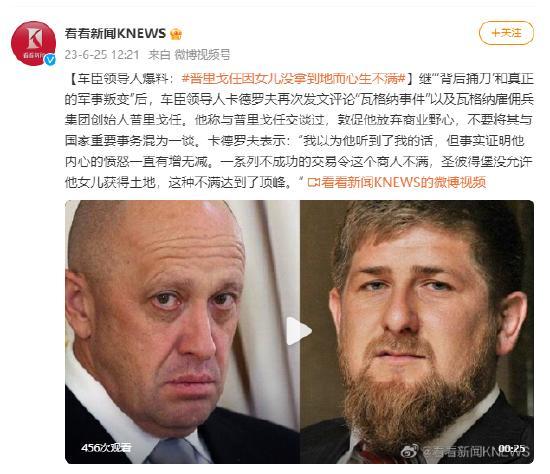Screen dimensions: 550x474
Task: Click the 微博视频号 source link
Action: point(202,55)
